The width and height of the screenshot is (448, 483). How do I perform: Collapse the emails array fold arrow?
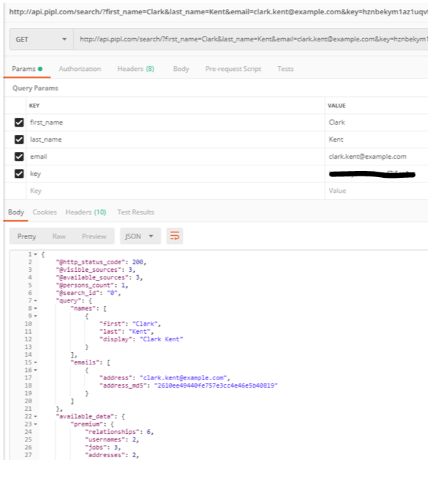point(34,362)
